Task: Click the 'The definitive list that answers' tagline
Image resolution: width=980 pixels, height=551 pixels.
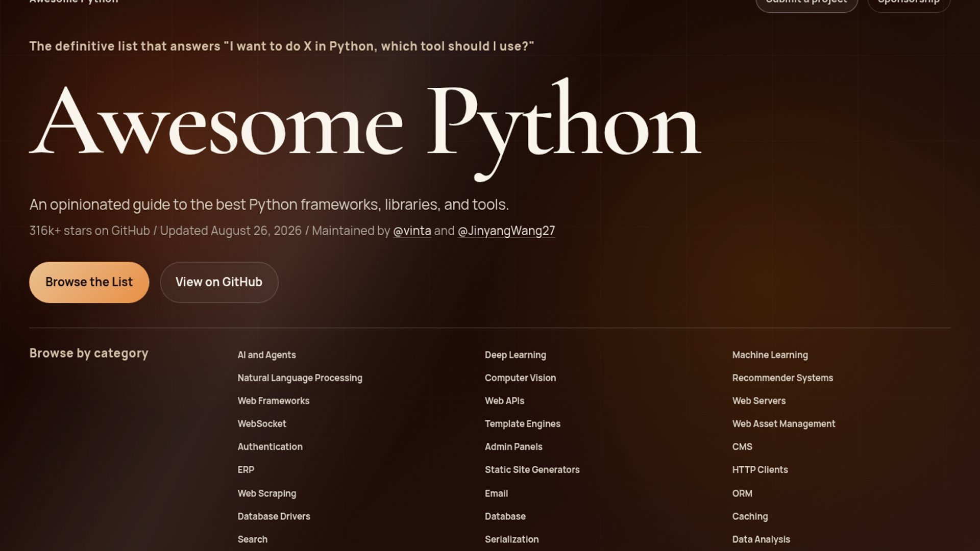Action: (x=282, y=46)
